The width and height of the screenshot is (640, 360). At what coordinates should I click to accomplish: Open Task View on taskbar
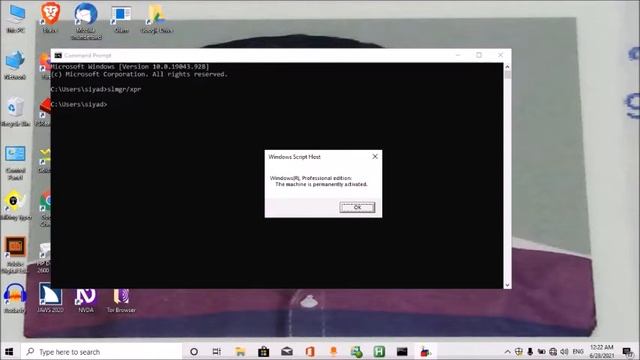(x=217, y=351)
